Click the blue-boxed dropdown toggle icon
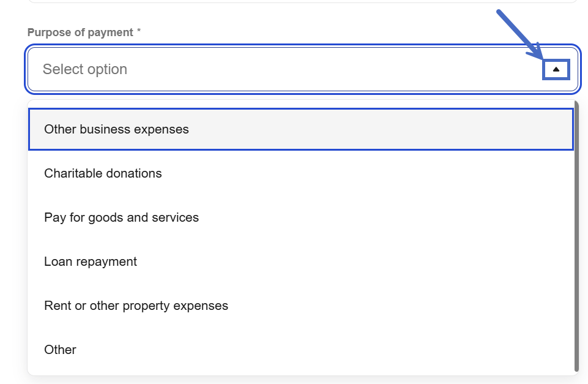 [556, 69]
